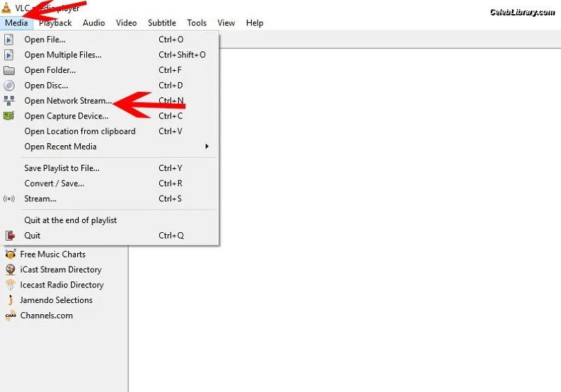
Task: Select the Quit menu entry
Action: coord(109,236)
